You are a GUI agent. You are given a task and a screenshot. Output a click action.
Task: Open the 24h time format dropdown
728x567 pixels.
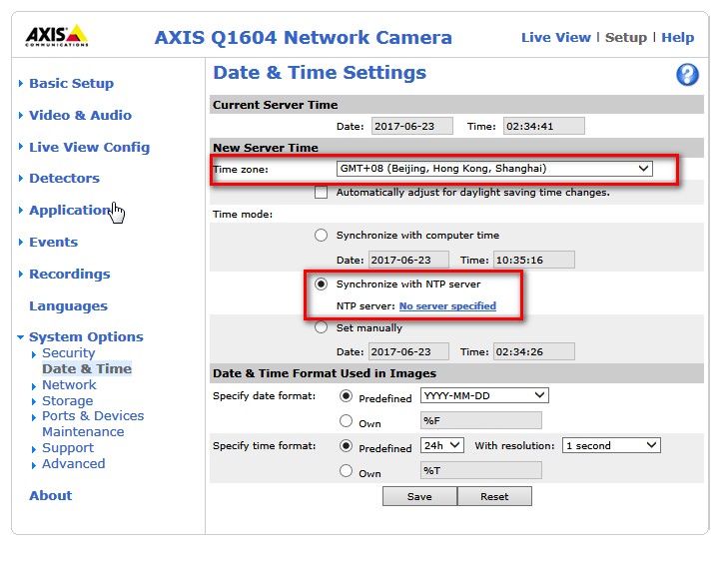(442, 446)
